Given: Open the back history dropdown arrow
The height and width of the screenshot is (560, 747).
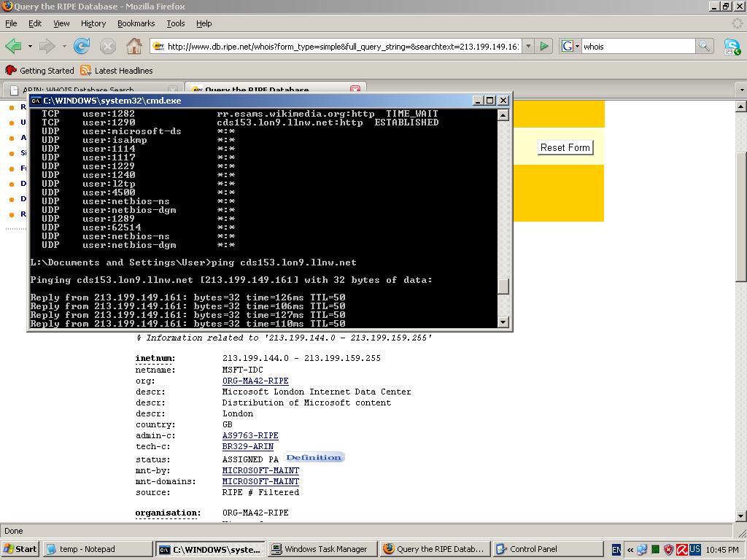Looking at the screenshot, I should pos(30,46).
